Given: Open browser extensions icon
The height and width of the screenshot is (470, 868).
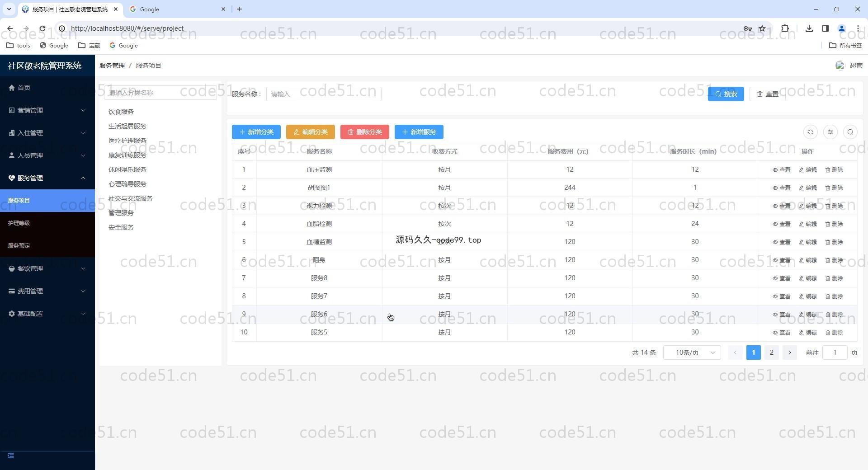Looking at the screenshot, I should pos(785,28).
